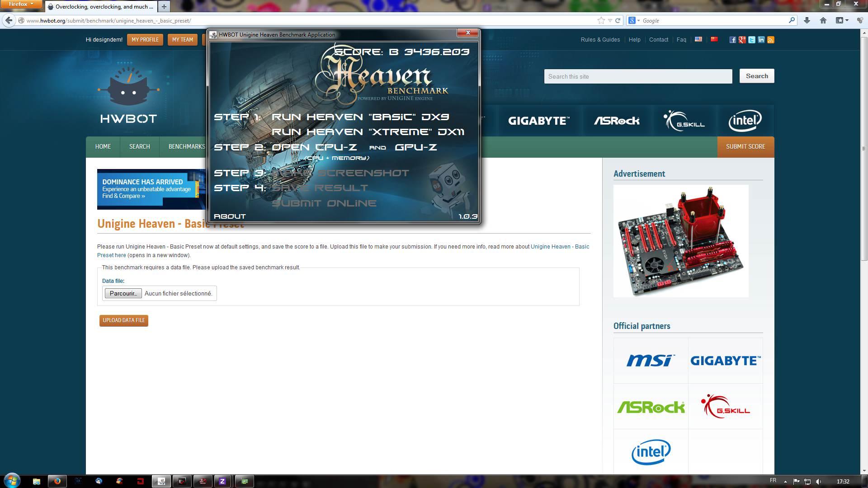Open HWBOT's Twitter icon
Screen dimensions: 868x488
pyautogui.click(x=752, y=40)
